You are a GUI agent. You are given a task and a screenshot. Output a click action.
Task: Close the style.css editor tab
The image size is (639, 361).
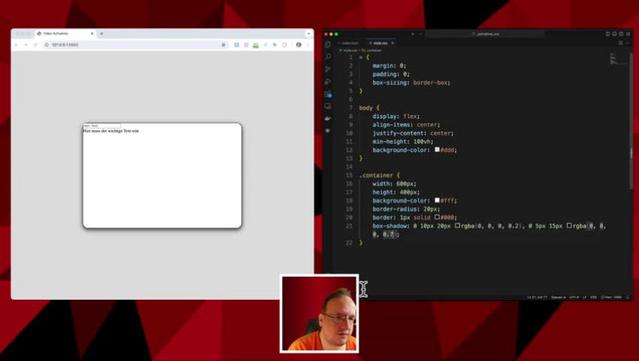tap(393, 43)
